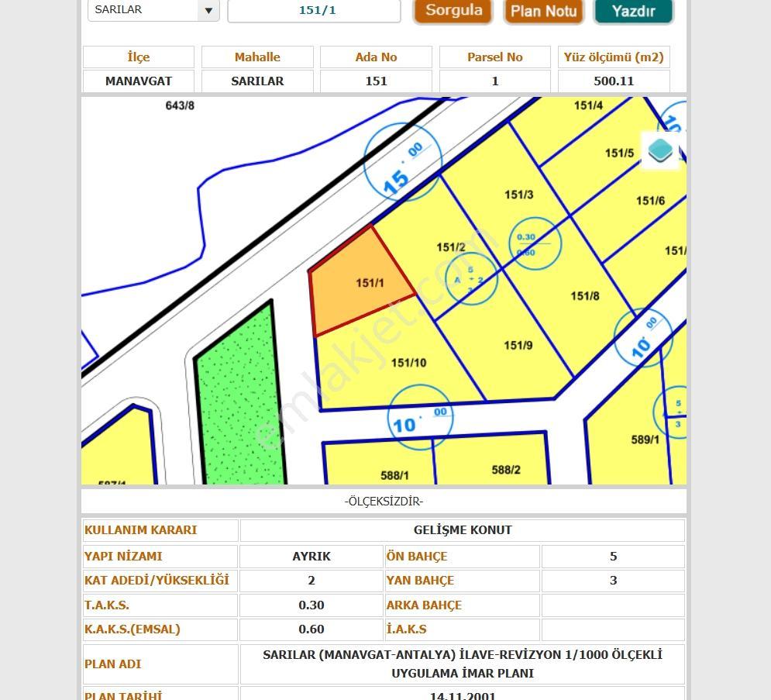Click the KULLANIM KARARI label
771x700 pixels.
(x=140, y=530)
